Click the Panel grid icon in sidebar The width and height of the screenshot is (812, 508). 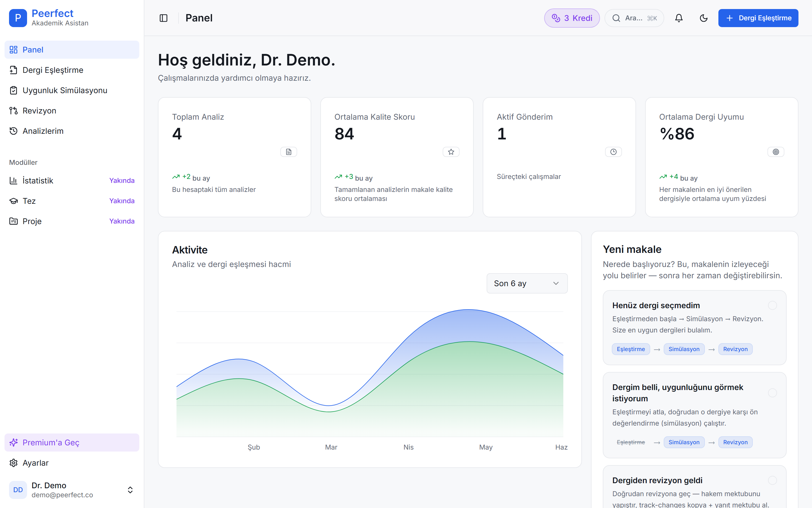pos(14,50)
